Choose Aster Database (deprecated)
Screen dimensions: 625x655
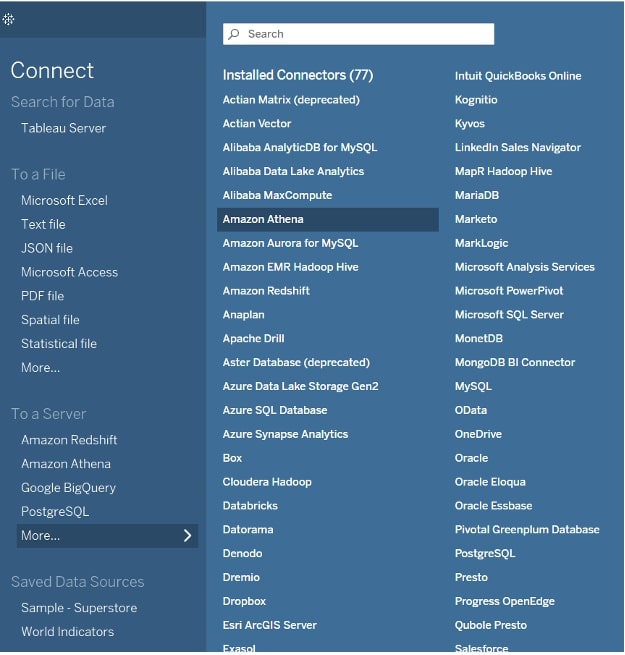click(x=296, y=362)
